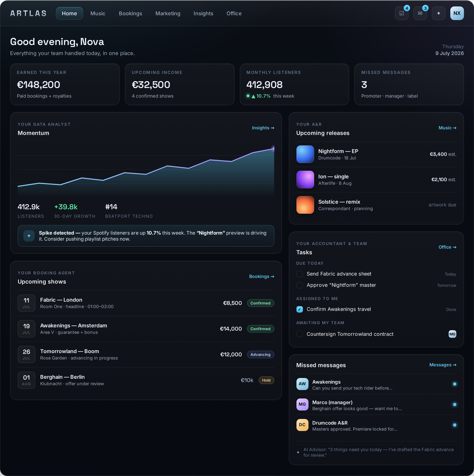Click the "+39.8k" 30-day growth value
The height and width of the screenshot is (476, 474).
point(66,207)
